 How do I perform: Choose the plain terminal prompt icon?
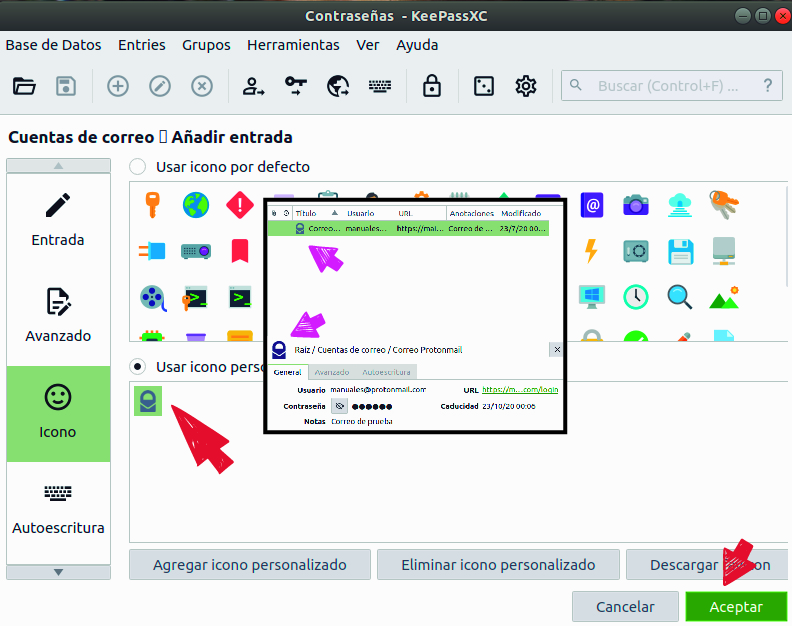pos(240,297)
